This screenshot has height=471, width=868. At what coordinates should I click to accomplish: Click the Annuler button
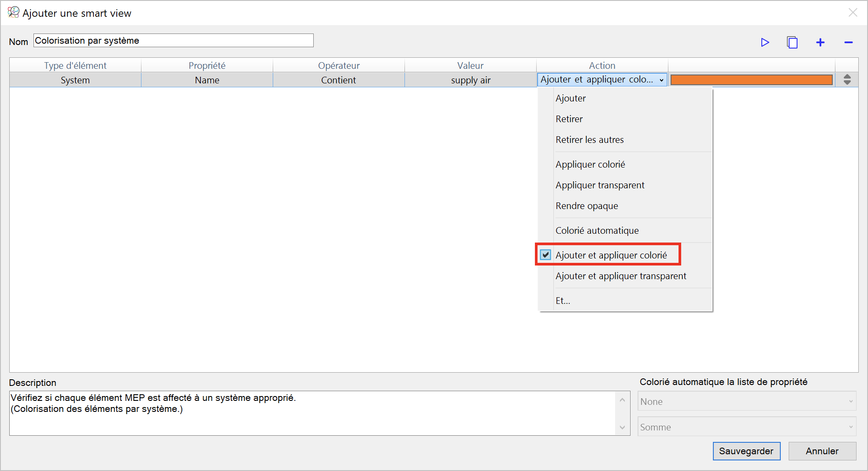click(x=822, y=451)
